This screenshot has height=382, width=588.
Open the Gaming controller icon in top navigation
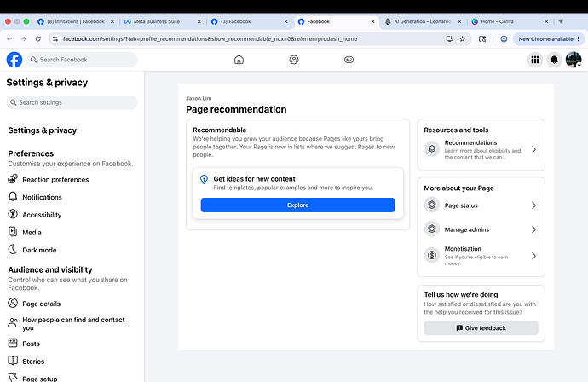point(349,60)
